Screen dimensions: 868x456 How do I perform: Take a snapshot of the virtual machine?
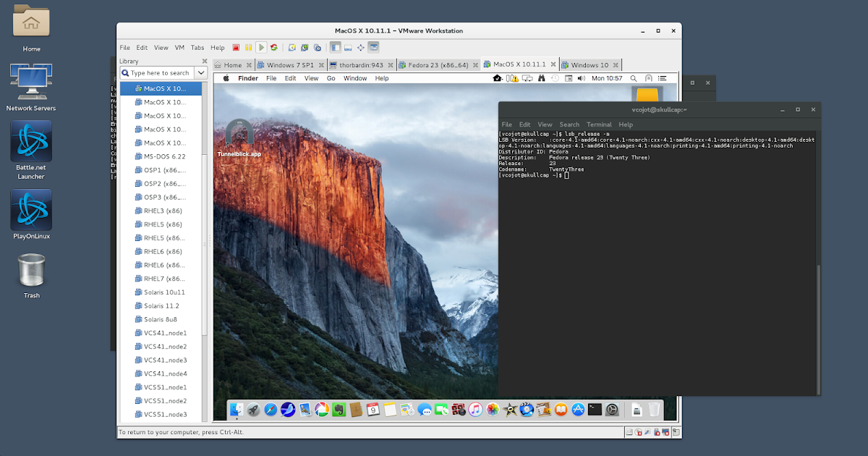[x=292, y=47]
